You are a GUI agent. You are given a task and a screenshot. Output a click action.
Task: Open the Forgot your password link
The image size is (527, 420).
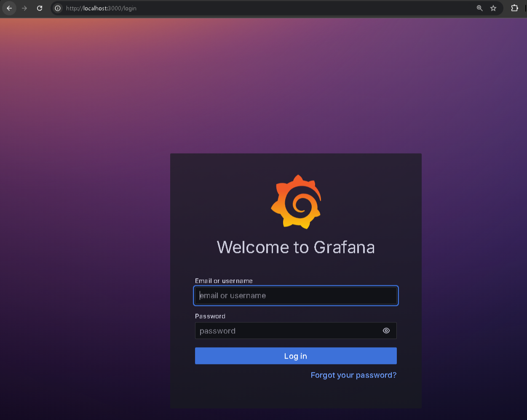click(x=353, y=375)
